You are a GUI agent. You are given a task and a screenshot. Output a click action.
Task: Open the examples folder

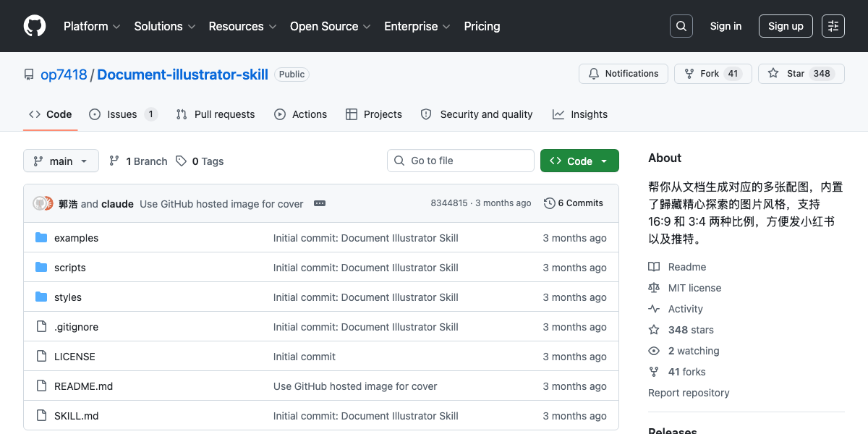pos(76,238)
